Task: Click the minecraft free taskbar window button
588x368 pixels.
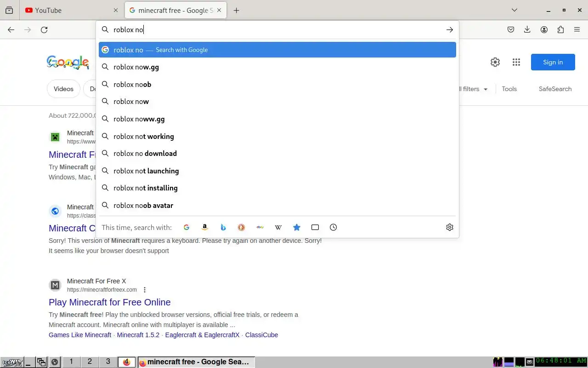Action: (196, 362)
